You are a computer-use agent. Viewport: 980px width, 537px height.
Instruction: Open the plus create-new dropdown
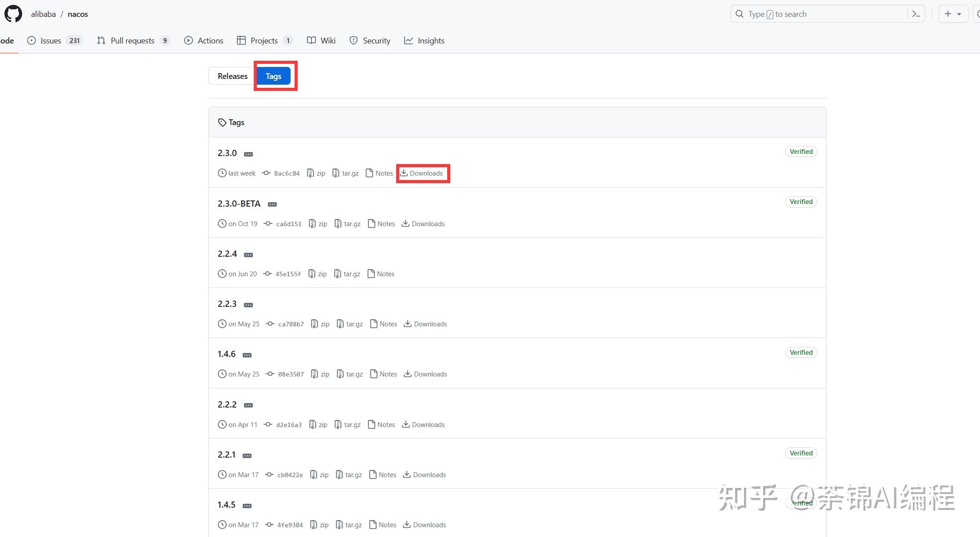[952, 14]
